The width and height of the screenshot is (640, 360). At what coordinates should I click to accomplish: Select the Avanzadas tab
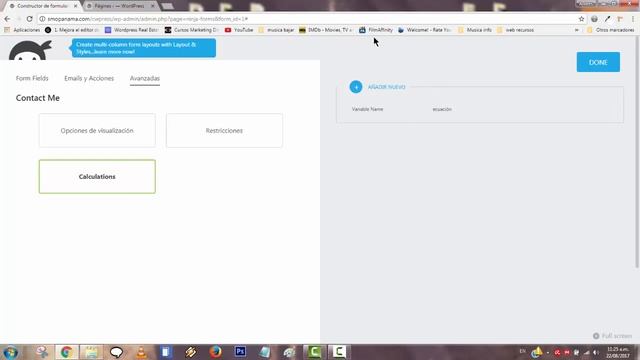tap(145, 78)
